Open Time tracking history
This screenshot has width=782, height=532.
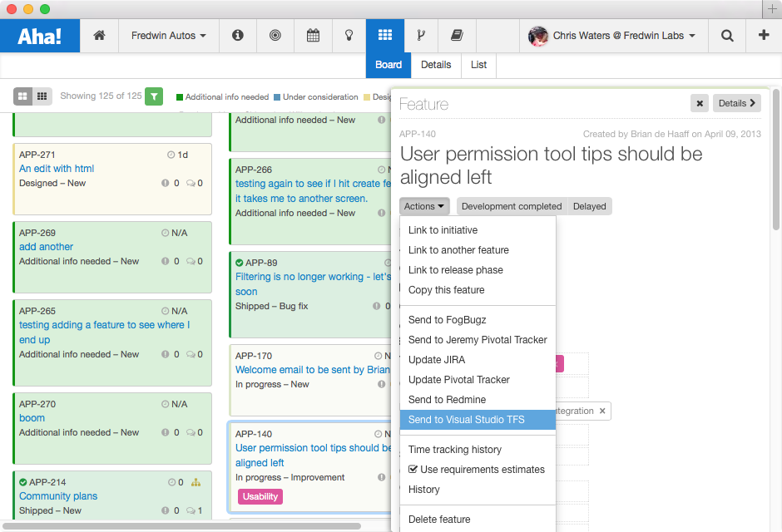(x=478, y=450)
